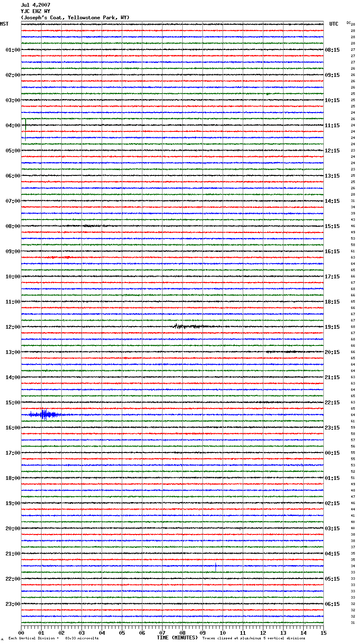Click the MST time label 06:00
357x644 pixels.
(13, 176)
